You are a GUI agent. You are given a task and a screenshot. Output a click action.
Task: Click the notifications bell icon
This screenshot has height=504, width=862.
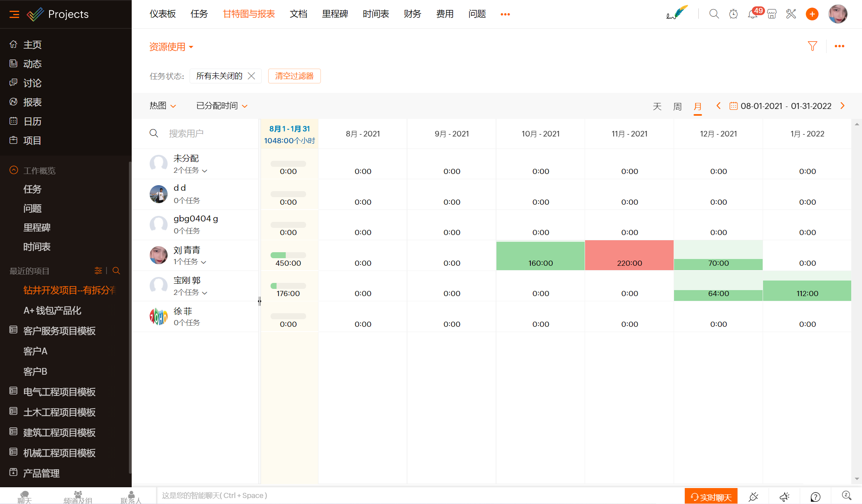point(752,14)
